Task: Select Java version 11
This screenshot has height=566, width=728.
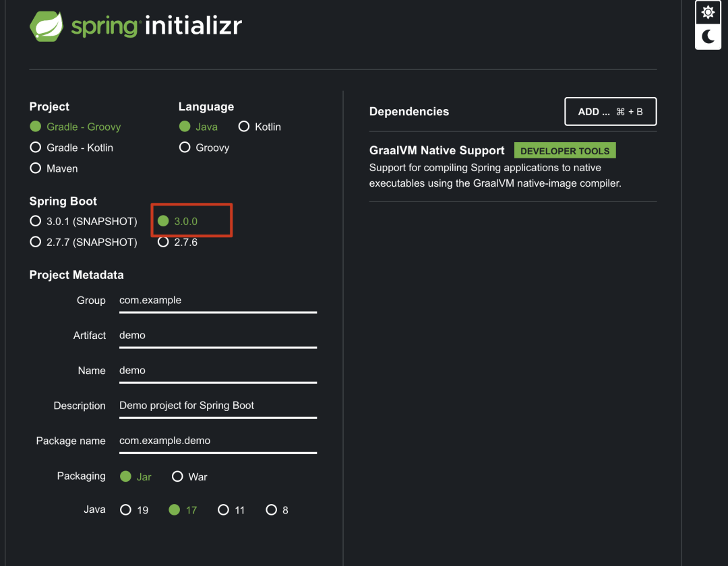Action: tap(224, 510)
